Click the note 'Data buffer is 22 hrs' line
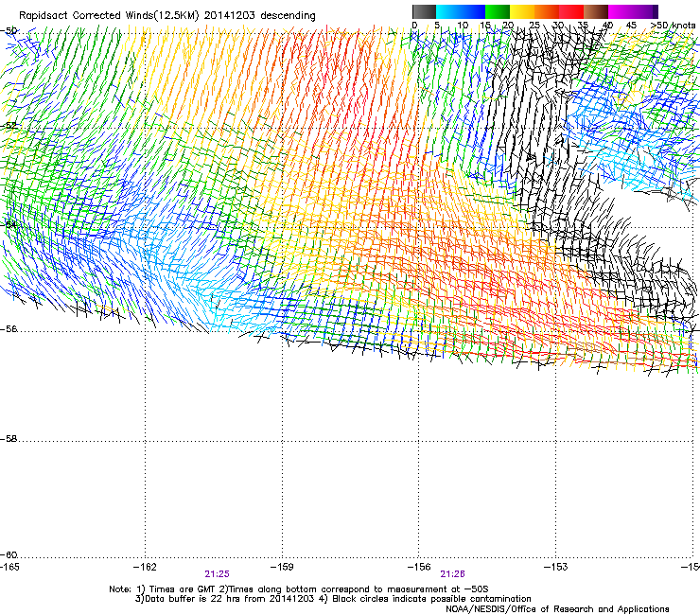Viewport: 700px width, 615px height. (333, 599)
